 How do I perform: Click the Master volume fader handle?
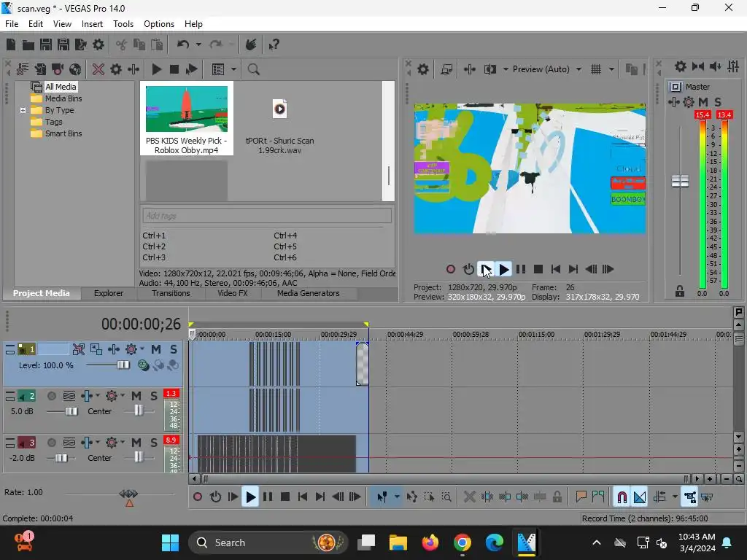coord(680,181)
